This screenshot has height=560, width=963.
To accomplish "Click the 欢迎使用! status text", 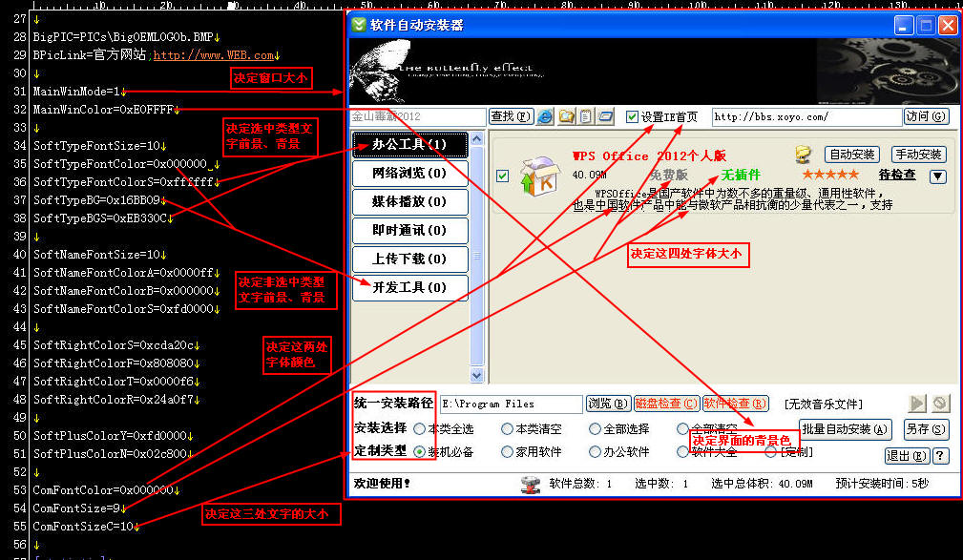I will [x=382, y=484].
